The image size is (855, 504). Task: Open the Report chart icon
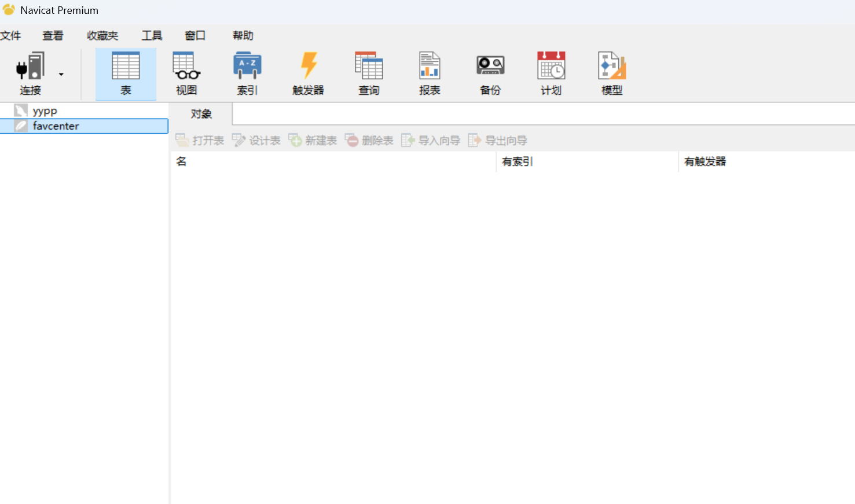(430, 67)
